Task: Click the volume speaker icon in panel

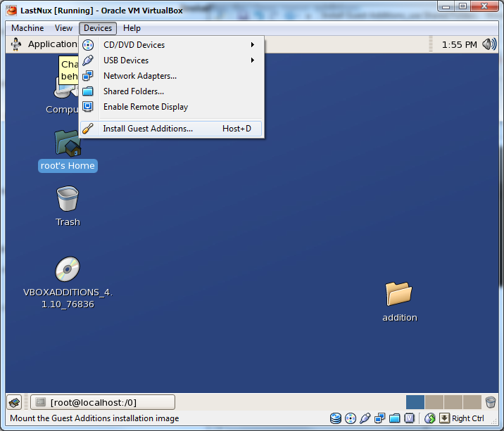Action: tap(489, 44)
